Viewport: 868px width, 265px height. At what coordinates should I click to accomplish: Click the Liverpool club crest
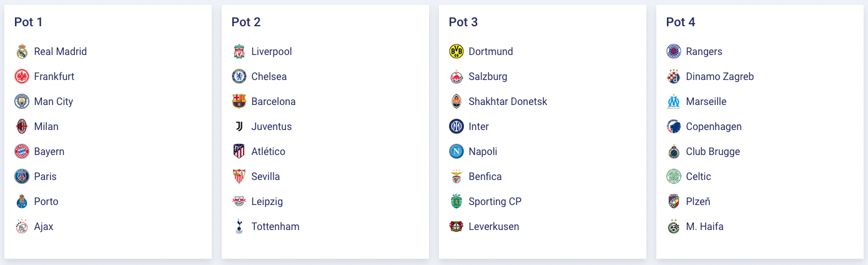pos(239,52)
